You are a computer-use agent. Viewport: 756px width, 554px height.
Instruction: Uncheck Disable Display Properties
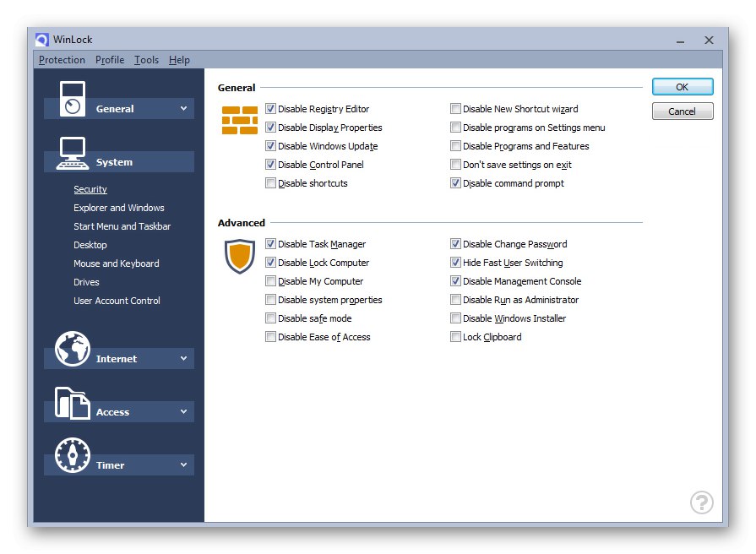(270, 128)
